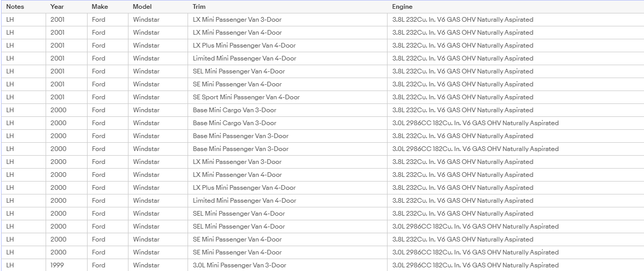Click the 2001 SEL Mini Passenger Van row

pos(322,71)
